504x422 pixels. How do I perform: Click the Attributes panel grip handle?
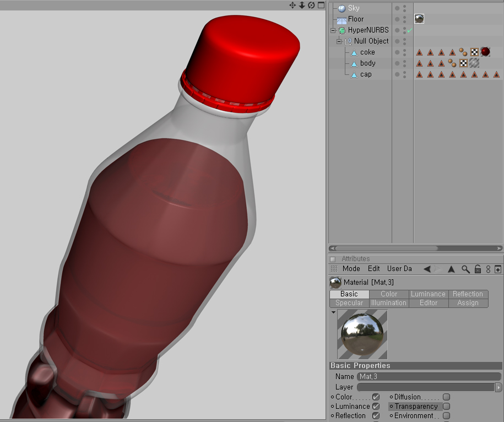coord(334,269)
